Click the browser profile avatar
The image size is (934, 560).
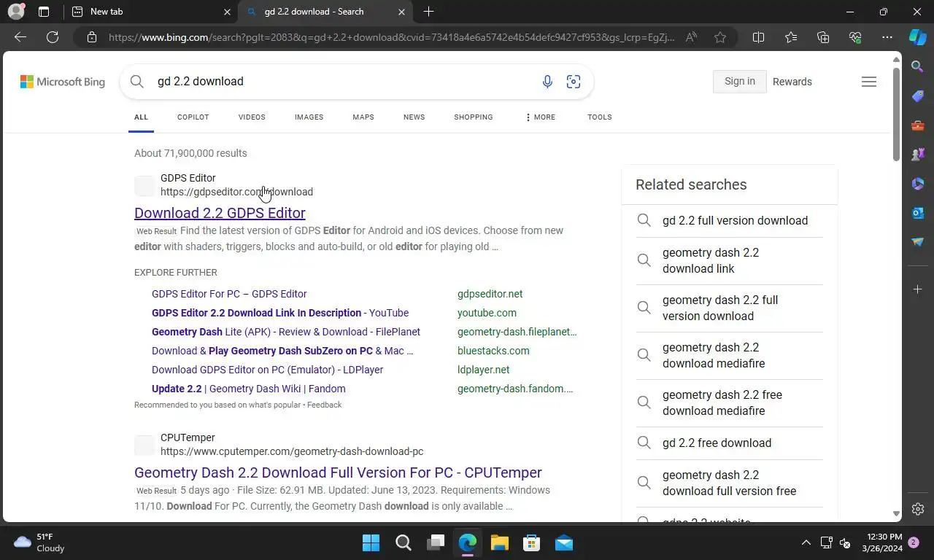(15, 12)
